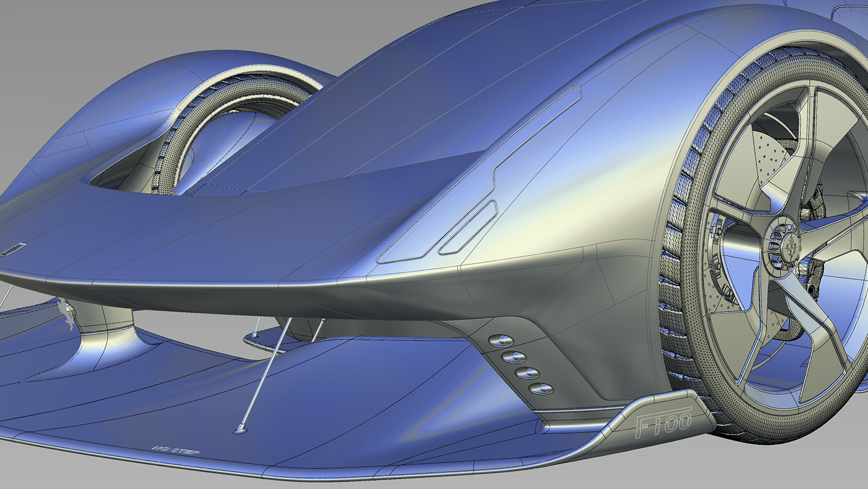The height and width of the screenshot is (489, 868).
Task: Click the top oval vent on the side intake
Action: point(502,341)
